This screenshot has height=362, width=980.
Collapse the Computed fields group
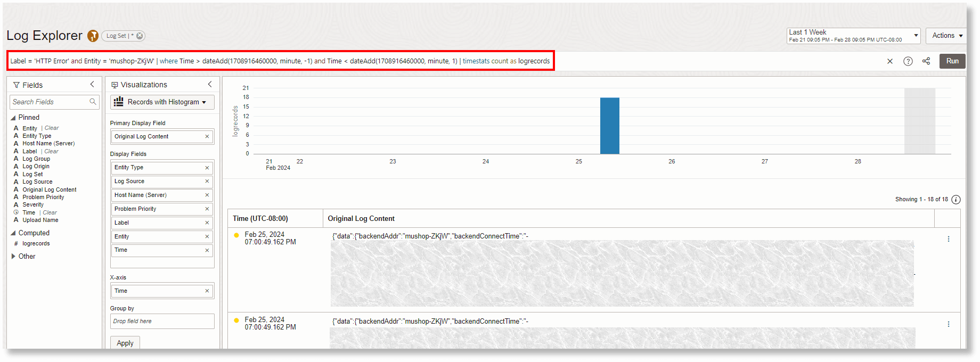pyautogui.click(x=13, y=233)
